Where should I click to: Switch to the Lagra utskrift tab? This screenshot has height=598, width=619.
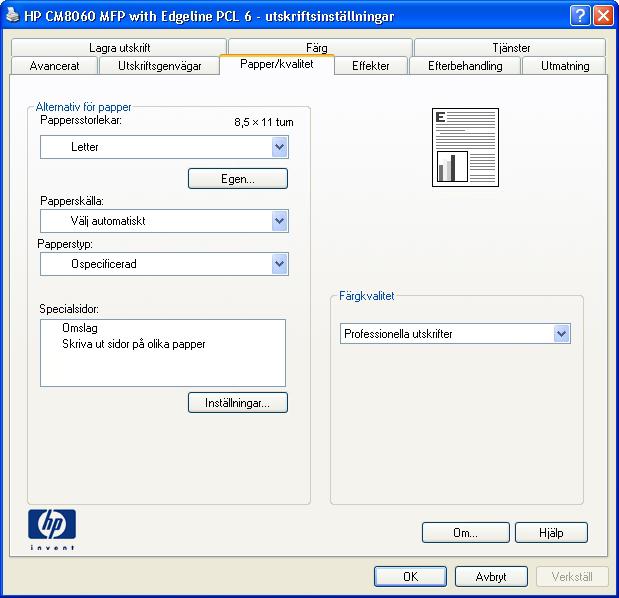[119, 48]
